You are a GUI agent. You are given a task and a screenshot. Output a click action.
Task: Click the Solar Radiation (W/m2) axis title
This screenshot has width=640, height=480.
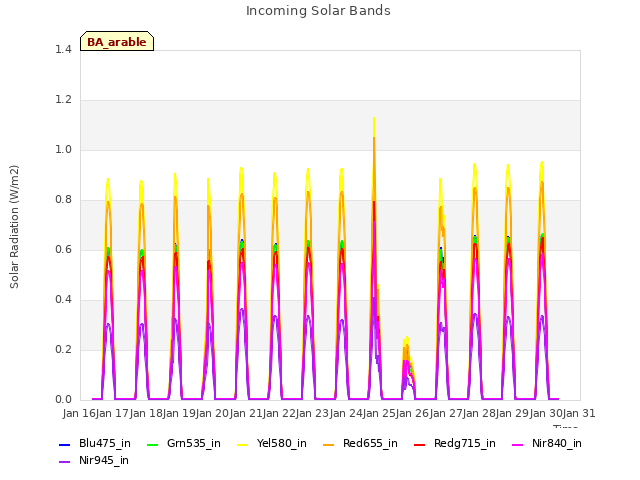14,227
